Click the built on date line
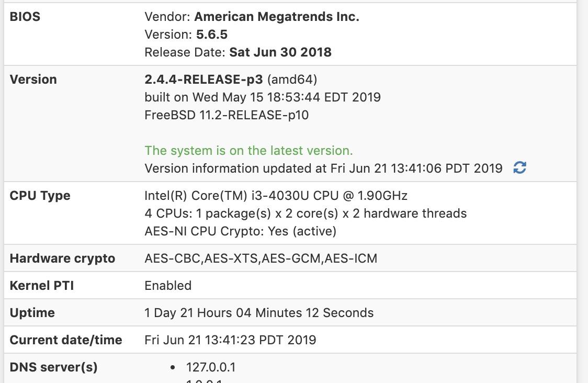588x383 pixels. 263,97
